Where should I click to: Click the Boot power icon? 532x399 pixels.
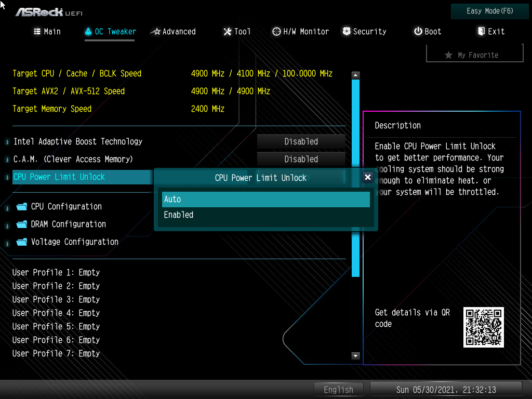coord(418,32)
